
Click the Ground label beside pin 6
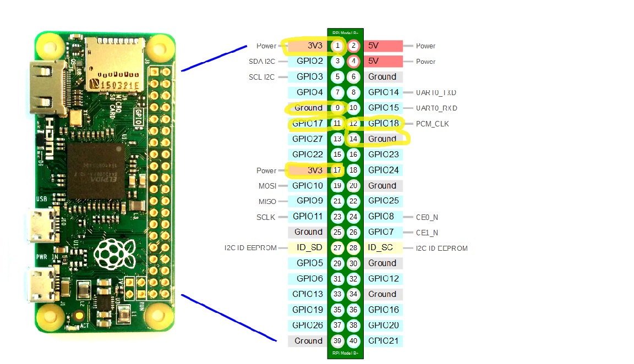click(383, 77)
